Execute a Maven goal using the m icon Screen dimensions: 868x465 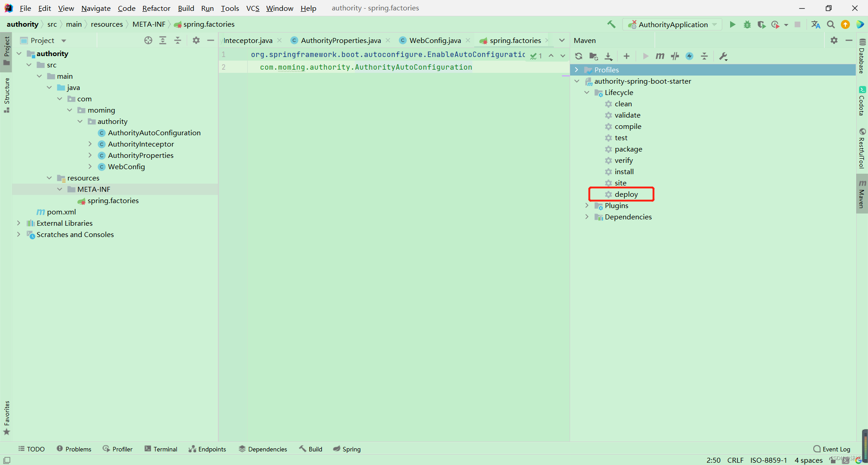660,56
